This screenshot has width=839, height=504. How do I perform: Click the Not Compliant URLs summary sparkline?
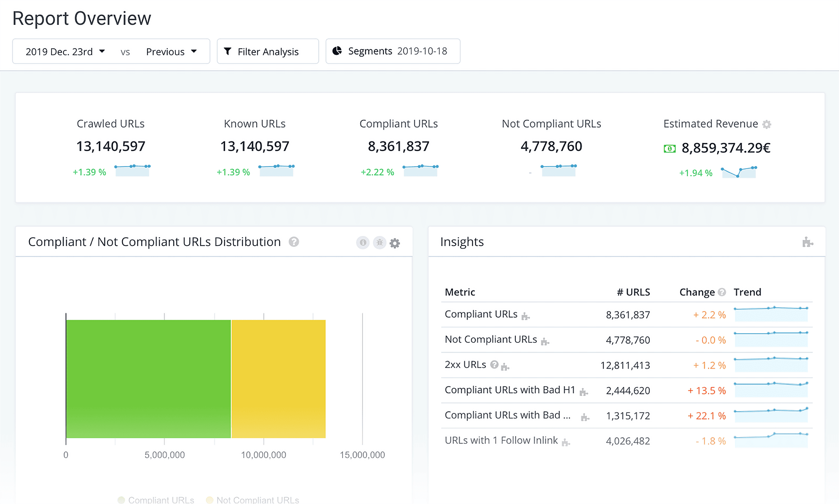point(559,170)
